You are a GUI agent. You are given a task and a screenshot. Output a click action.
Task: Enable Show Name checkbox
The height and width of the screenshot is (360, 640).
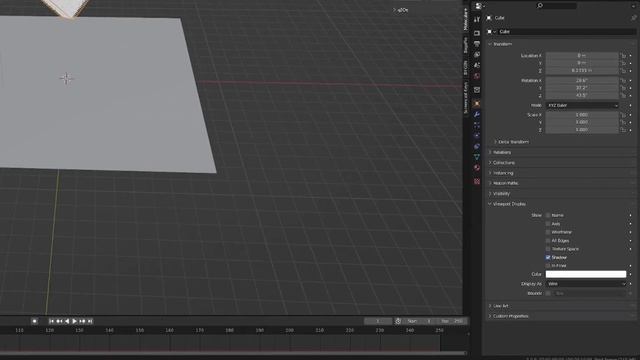[x=548, y=216]
